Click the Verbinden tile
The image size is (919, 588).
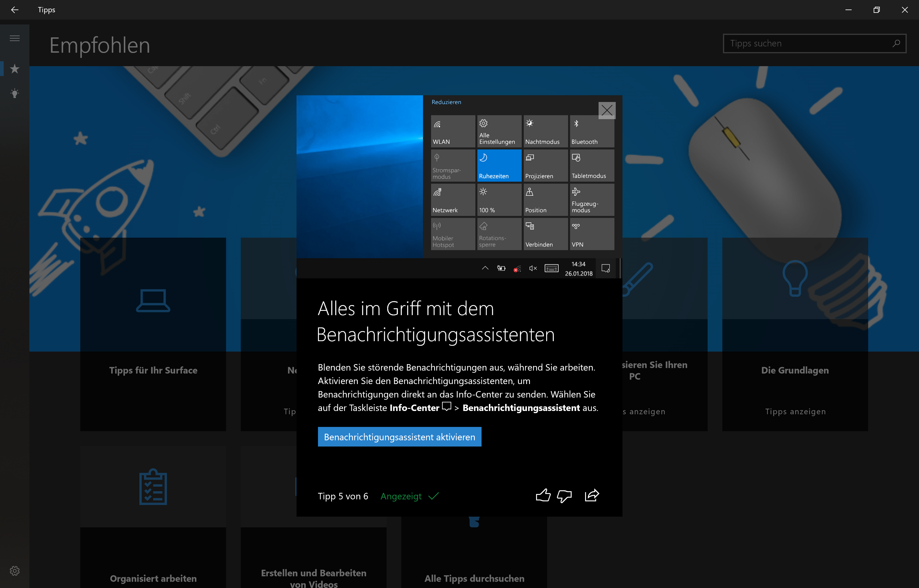[545, 234]
